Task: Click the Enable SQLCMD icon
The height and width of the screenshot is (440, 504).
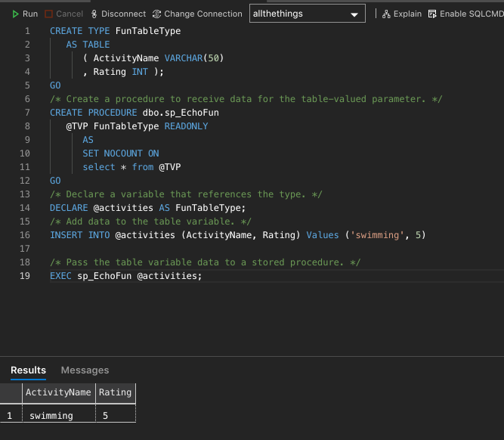Action: (432, 14)
